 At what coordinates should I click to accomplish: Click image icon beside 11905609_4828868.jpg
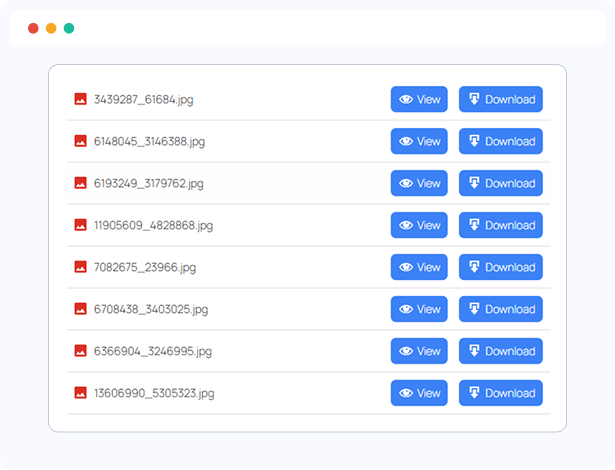click(80, 225)
